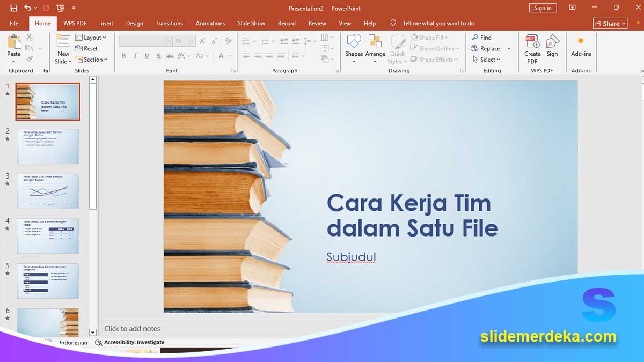Open the Shape Outline color menu
Screen dimensions: 644x362
435,48
